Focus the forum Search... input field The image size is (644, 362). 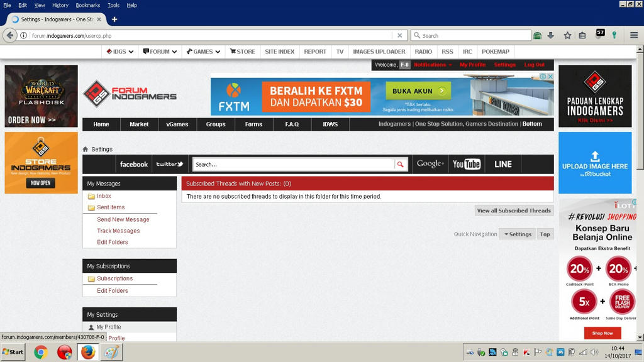click(294, 165)
